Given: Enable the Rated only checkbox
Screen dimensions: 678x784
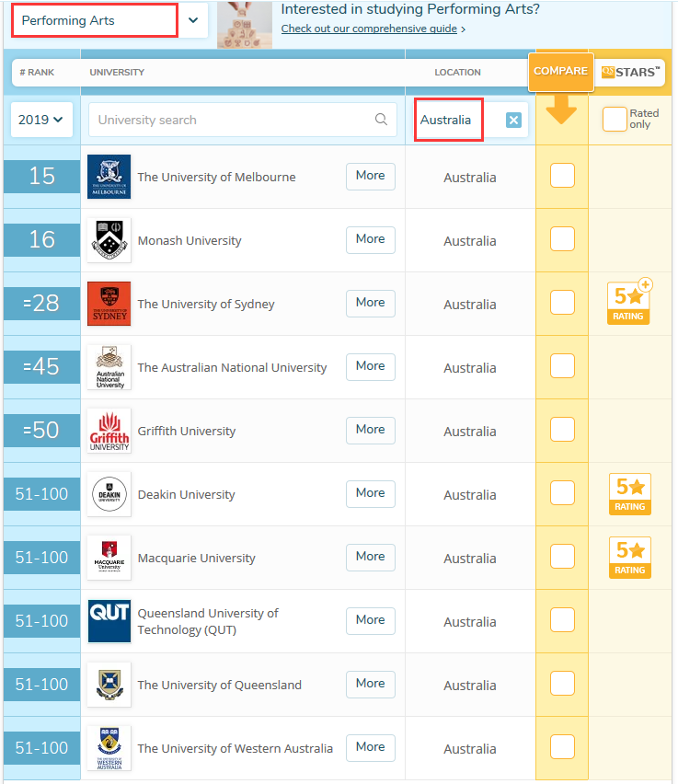Looking at the screenshot, I should (x=615, y=119).
